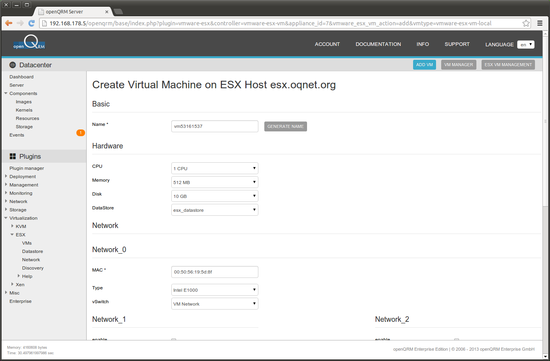The width and height of the screenshot is (550, 361).
Task: Click the MAC address input field
Action: (215, 272)
